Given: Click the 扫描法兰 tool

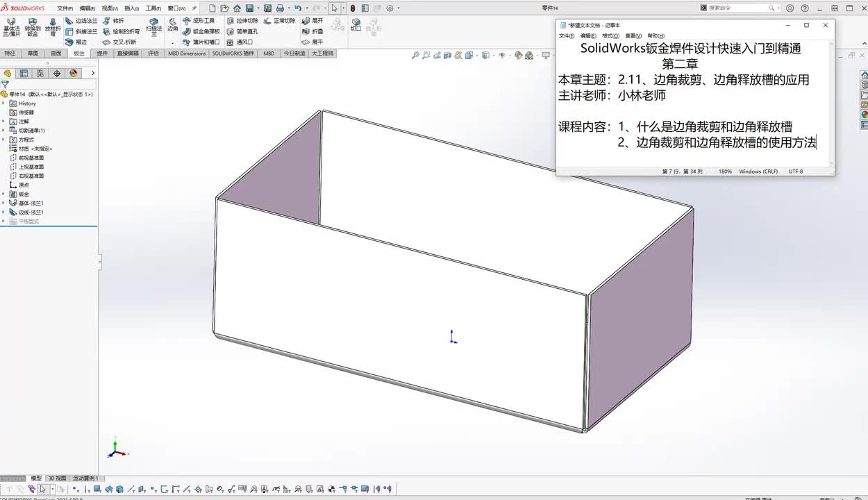Looking at the screenshot, I should (x=153, y=27).
